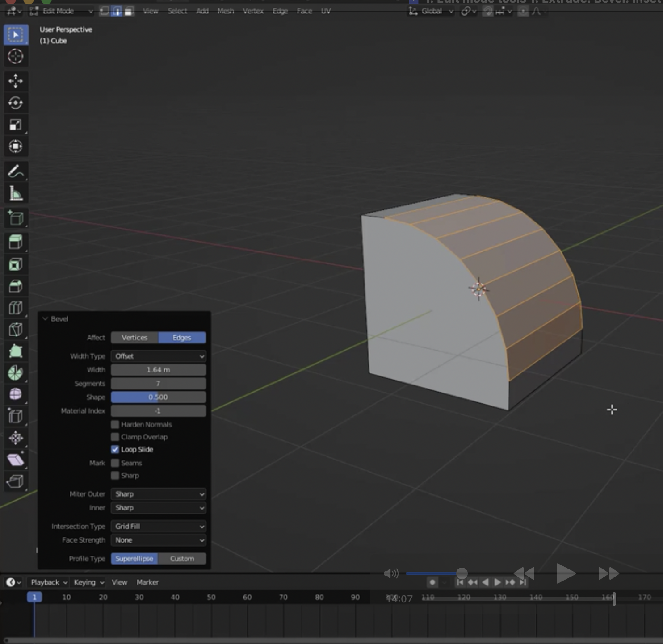Open the Width Type Offset dropdown
Viewport: 663px width, 644px height.
[159, 356]
